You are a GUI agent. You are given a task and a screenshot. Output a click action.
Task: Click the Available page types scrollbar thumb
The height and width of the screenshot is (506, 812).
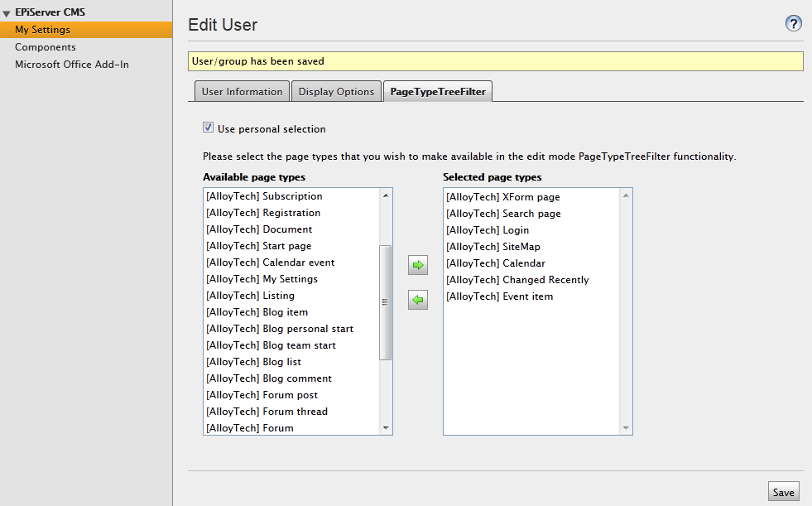coord(385,302)
